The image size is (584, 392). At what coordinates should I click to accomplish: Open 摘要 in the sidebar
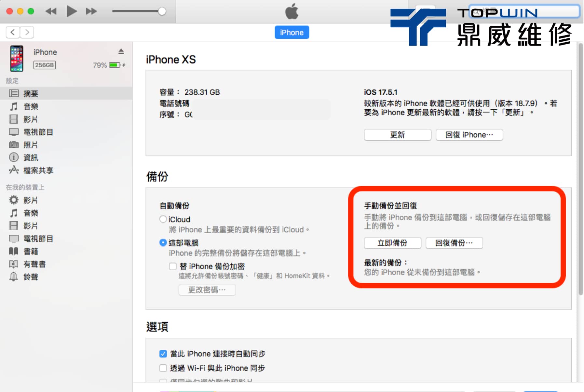point(66,93)
